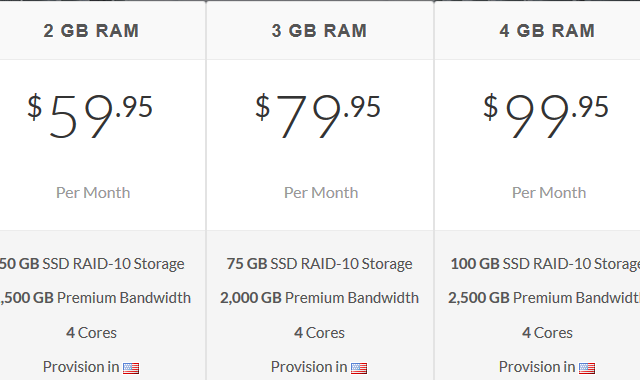Click the $79.95 price
Screen dimensions: 640x380
318,116
